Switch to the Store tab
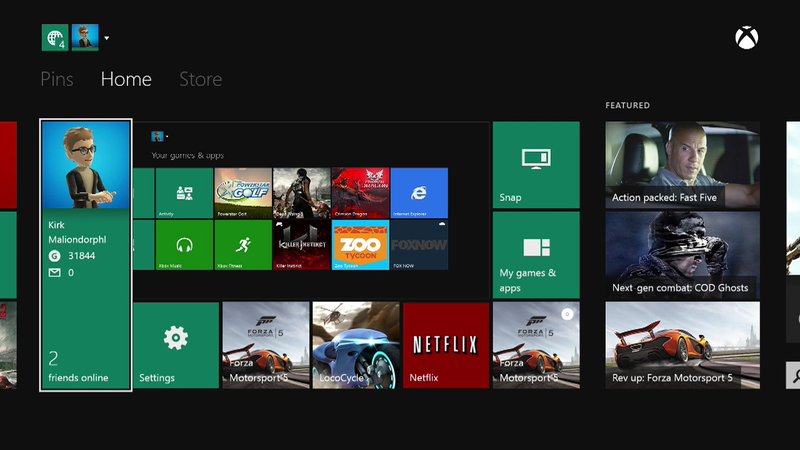800x450 pixels. (201, 79)
